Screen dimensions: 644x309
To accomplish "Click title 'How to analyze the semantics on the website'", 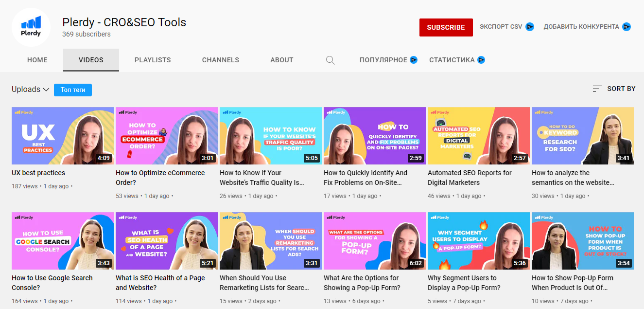I will (x=573, y=178).
